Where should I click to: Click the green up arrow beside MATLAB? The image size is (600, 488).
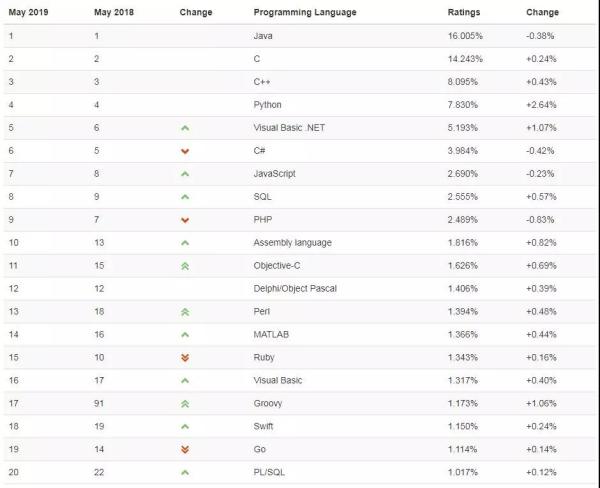click(x=185, y=335)
